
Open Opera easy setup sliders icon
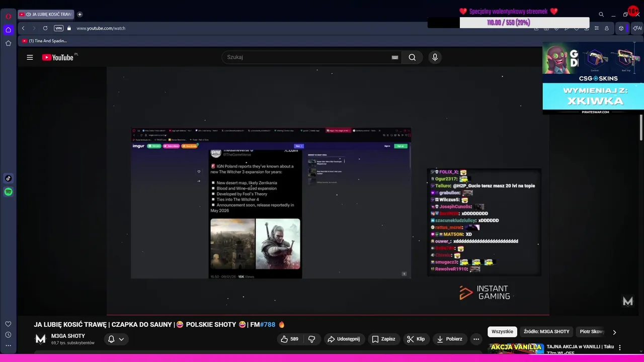pos(597,28)
